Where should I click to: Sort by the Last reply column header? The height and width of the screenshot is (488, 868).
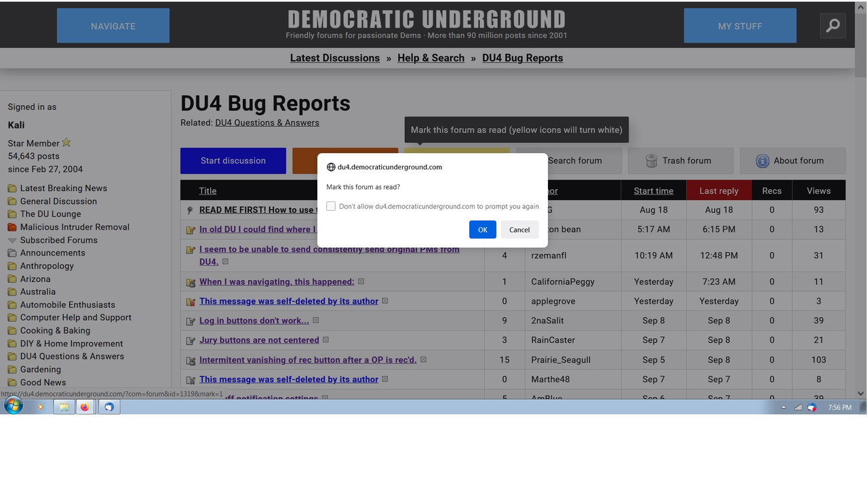coord(719,190)
